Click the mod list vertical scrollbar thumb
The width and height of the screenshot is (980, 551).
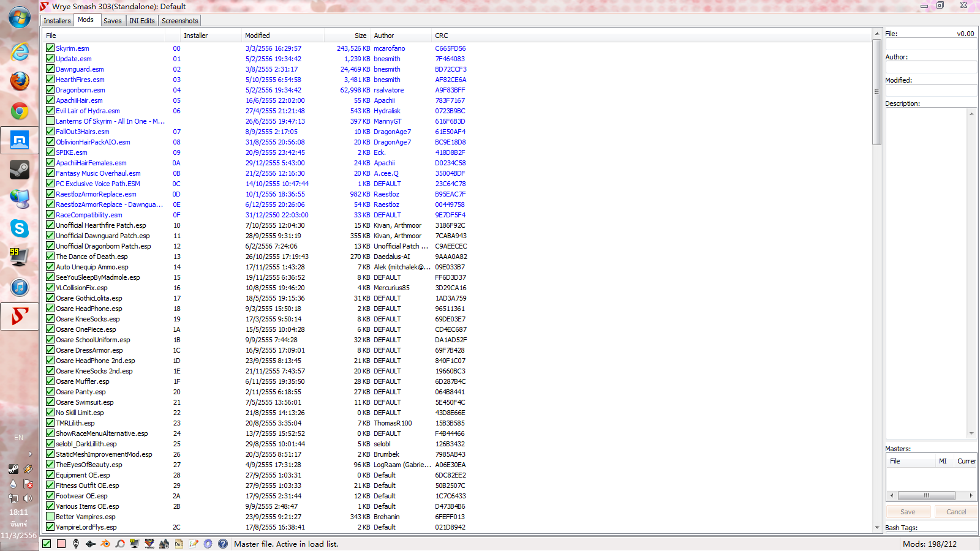tap(877, 92)
